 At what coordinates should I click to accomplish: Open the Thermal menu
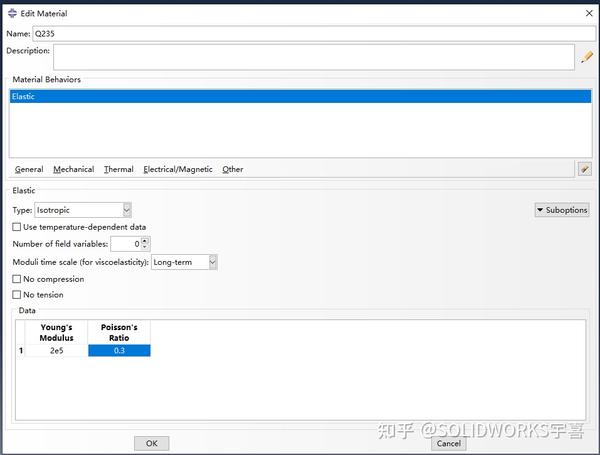point(119,169)
